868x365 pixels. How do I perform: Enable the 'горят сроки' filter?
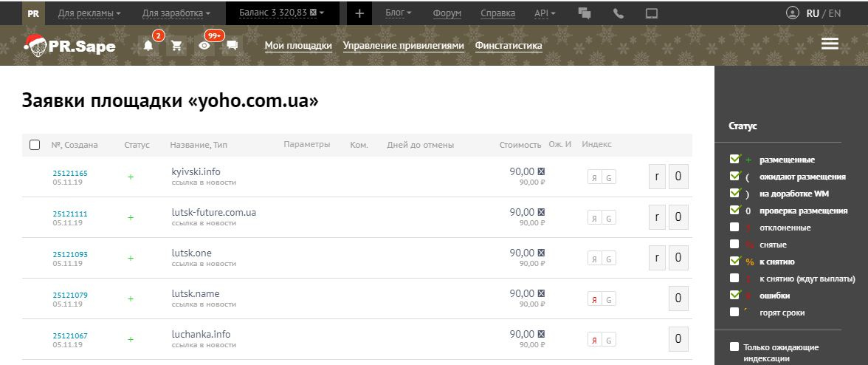coord(734,313)
